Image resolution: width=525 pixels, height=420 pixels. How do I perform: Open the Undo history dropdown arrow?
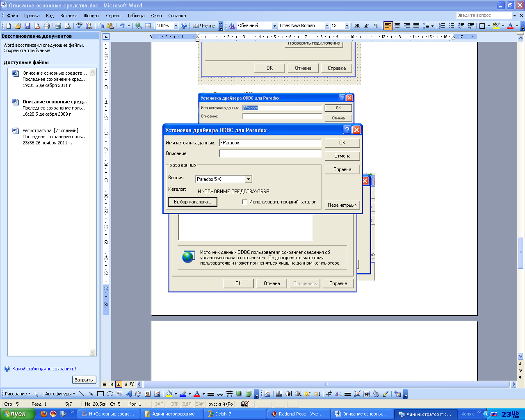point(129,26)
